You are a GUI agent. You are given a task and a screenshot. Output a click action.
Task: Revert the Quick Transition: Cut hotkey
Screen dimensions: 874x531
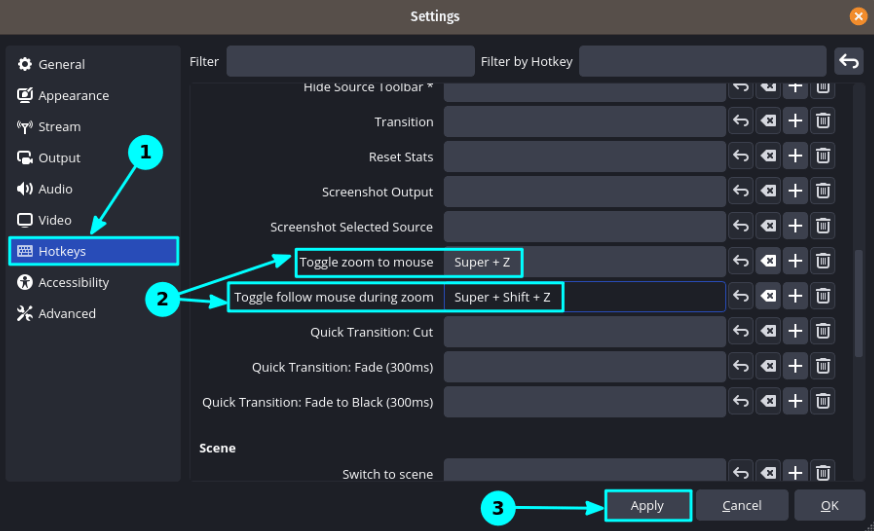tap(741, 332)
